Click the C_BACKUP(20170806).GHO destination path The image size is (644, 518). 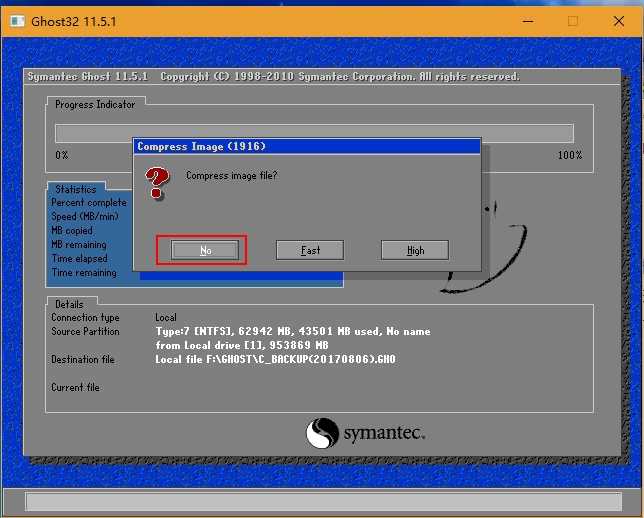(x=275, y=359)
